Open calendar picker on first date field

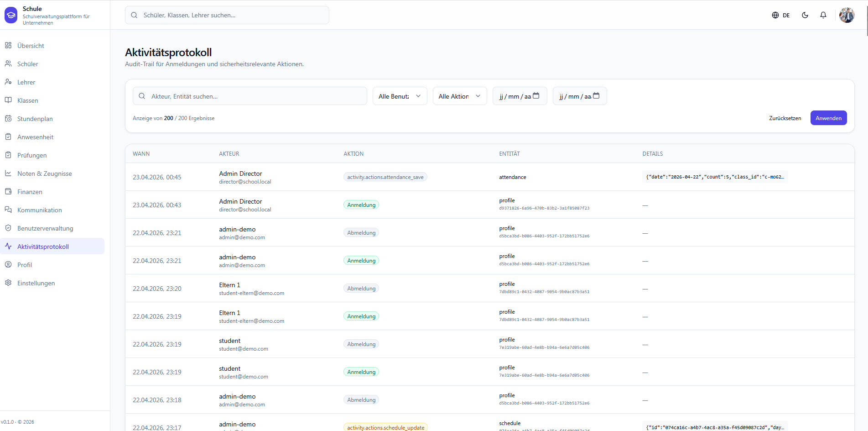click(x=536, y=96)
